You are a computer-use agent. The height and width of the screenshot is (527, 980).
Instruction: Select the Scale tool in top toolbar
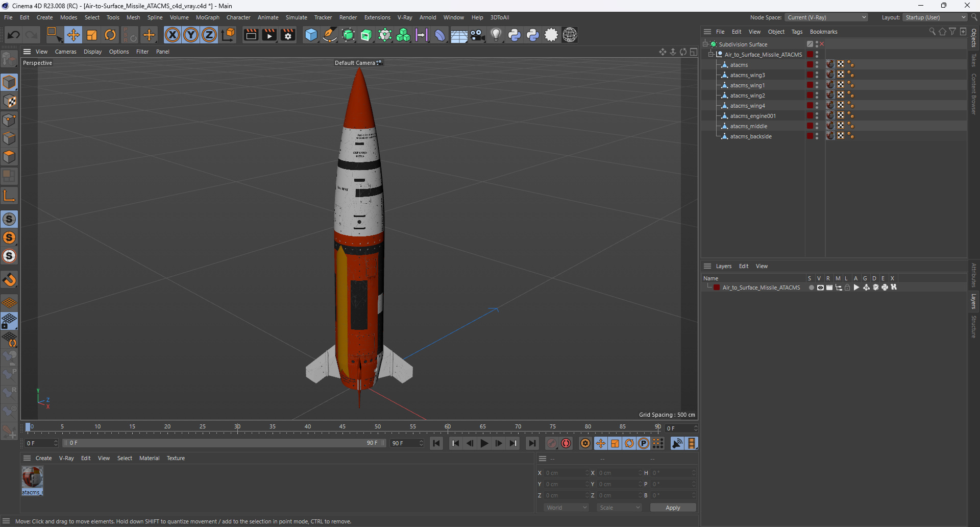92,35
